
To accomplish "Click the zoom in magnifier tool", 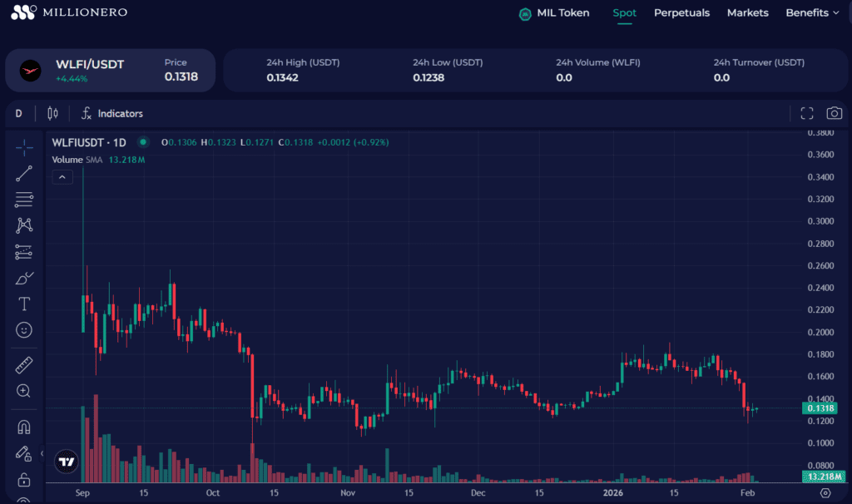I will click(24, 391).
